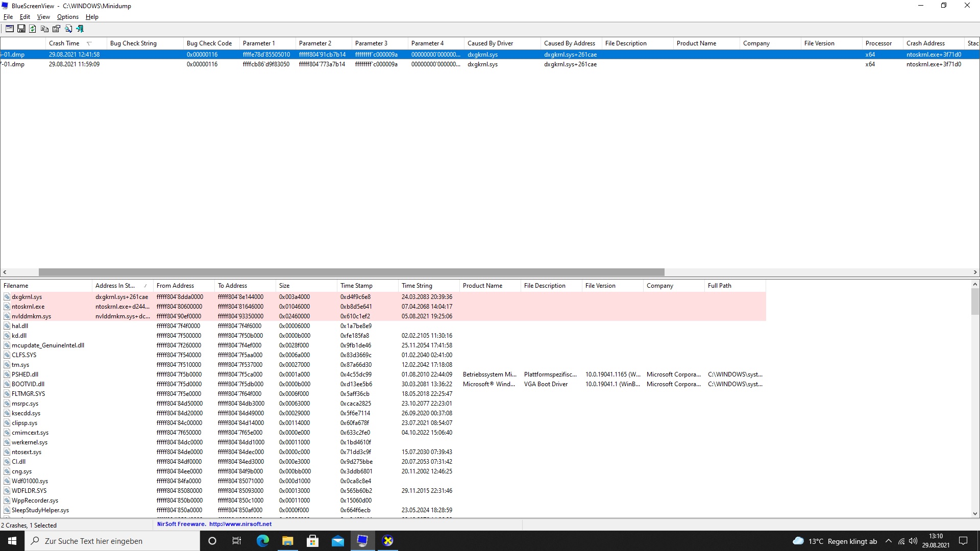The image size is (980, 551).
Task: Click the Windows search text box
Action: [112, 541]
